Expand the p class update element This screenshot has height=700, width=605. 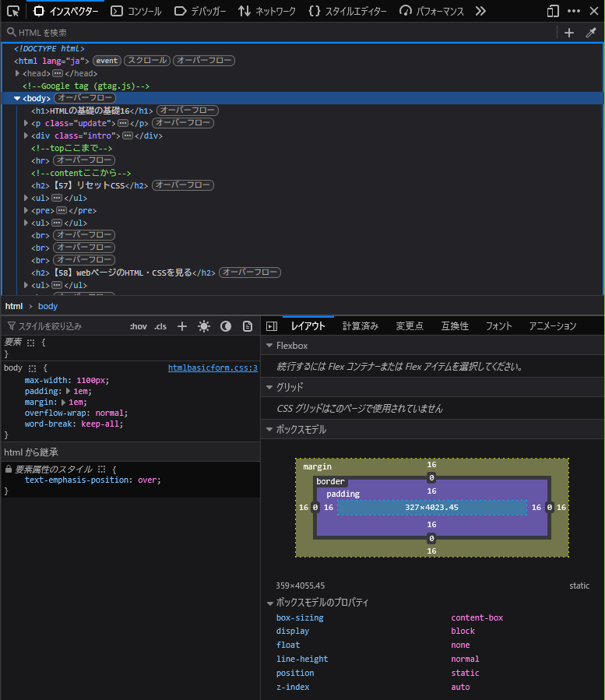click(26, 123)
